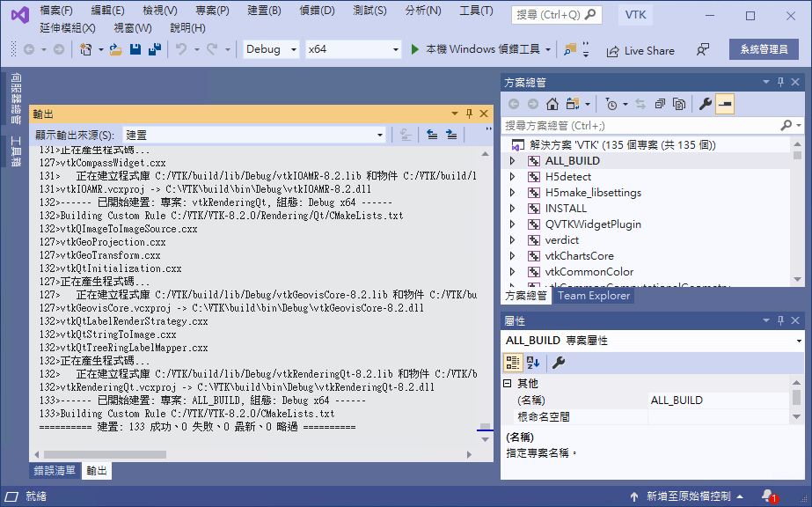
Task: Expand the INSTALL project node
Action: coord(512,209)
